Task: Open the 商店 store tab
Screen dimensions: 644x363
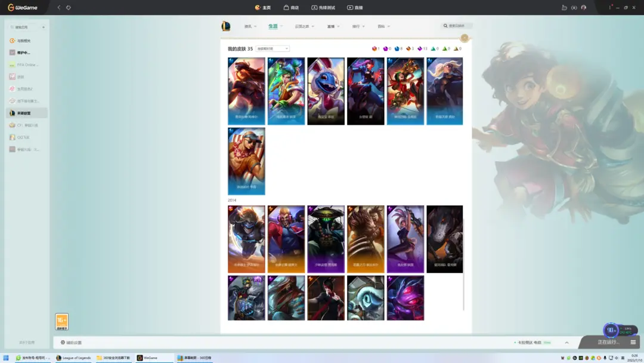Action: (291, 7)
